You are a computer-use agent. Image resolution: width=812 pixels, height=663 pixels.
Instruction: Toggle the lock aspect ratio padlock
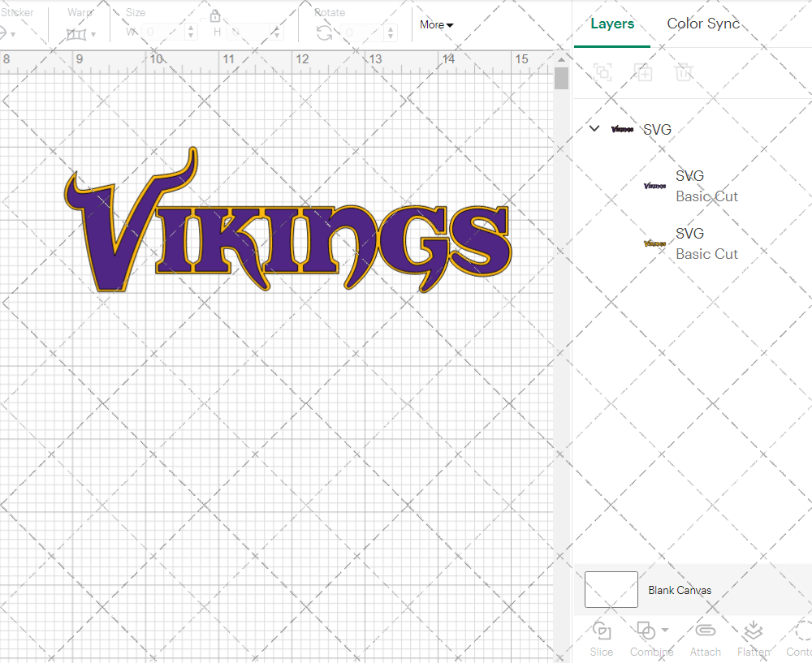pyautogui.click(x=215, y=17)
